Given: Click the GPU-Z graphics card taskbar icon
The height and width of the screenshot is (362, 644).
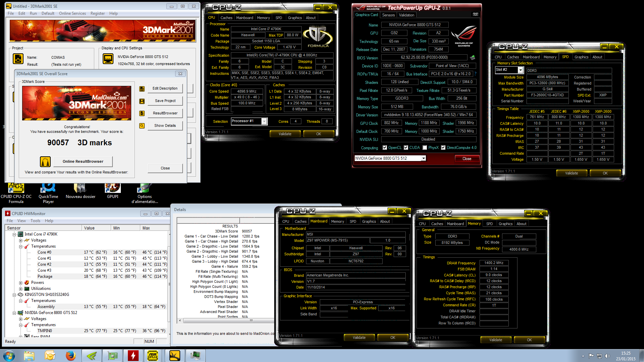Looking at the screenshot, I should 112,356.
